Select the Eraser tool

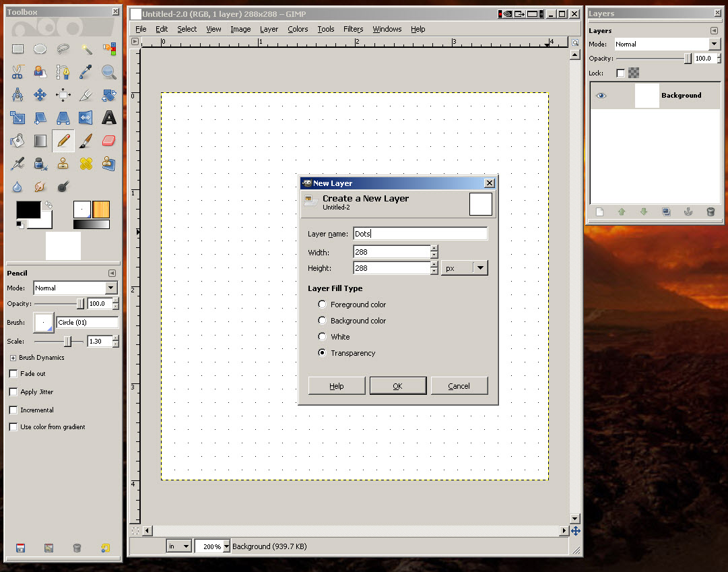coord(108,141)
